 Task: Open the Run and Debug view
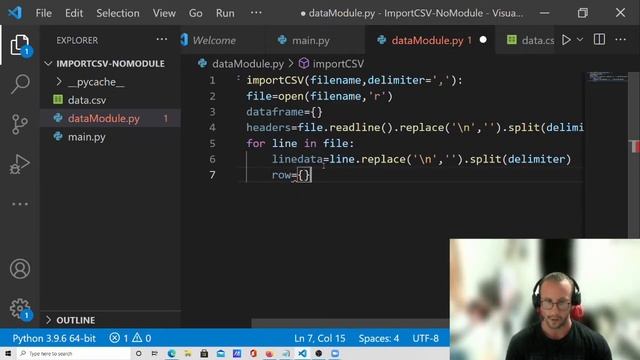[x=20, y=164]
